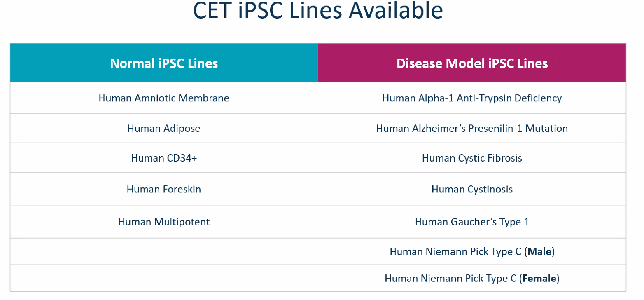The image size is (644, 300).
Task: Pick Human Niemann Pick Type C Female
Action: (x=472, y=278)
